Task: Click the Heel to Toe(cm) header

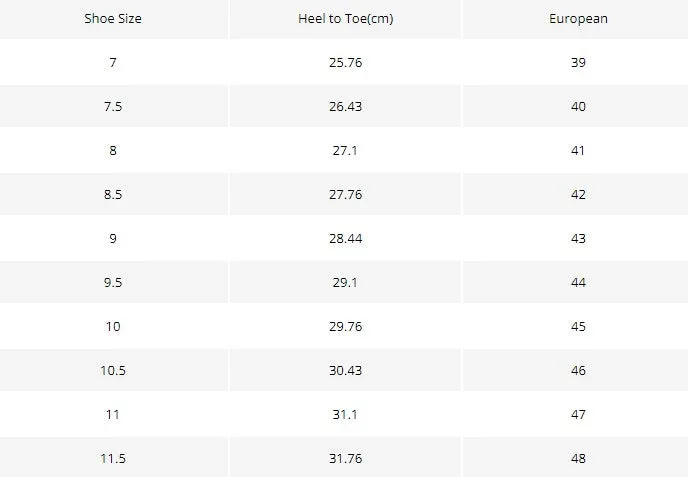Action: pyautogui.click(x=346, y=18)
